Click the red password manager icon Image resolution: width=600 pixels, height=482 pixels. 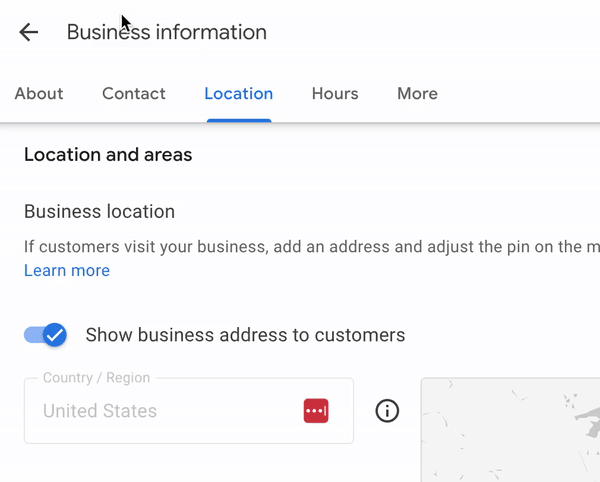316,411
